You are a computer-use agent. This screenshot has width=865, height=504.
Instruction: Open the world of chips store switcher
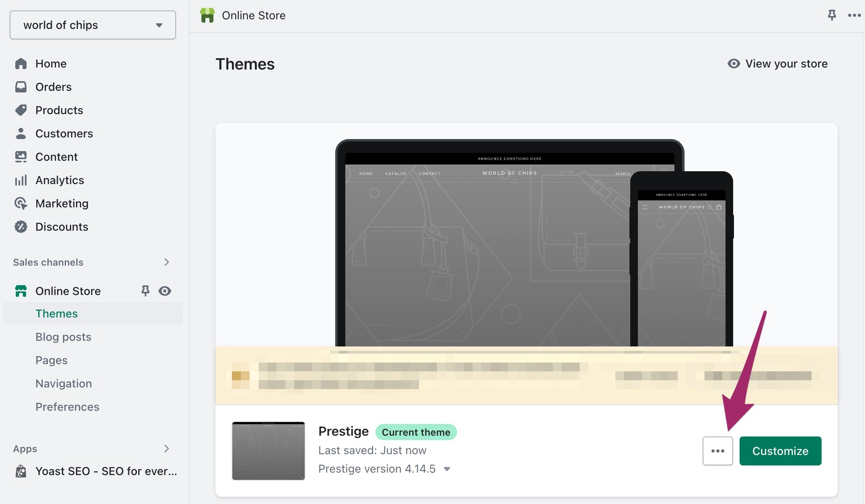(x=92, y=25)
